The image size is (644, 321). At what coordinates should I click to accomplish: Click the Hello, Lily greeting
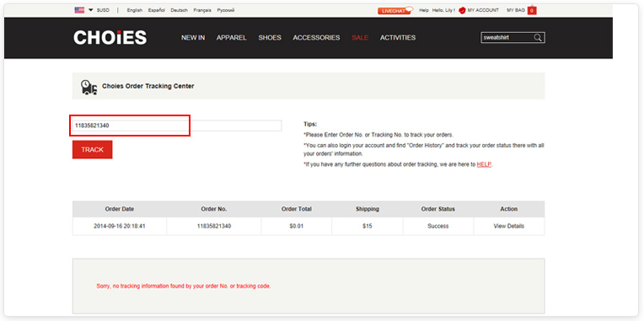443,10
